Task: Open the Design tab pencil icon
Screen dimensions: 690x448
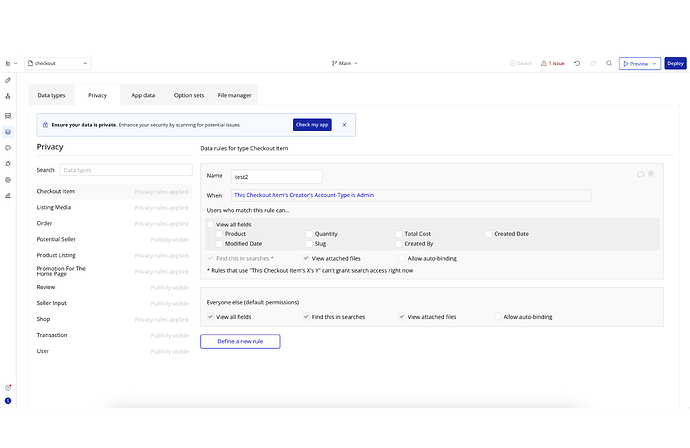Action: click(x=8, y=81)
